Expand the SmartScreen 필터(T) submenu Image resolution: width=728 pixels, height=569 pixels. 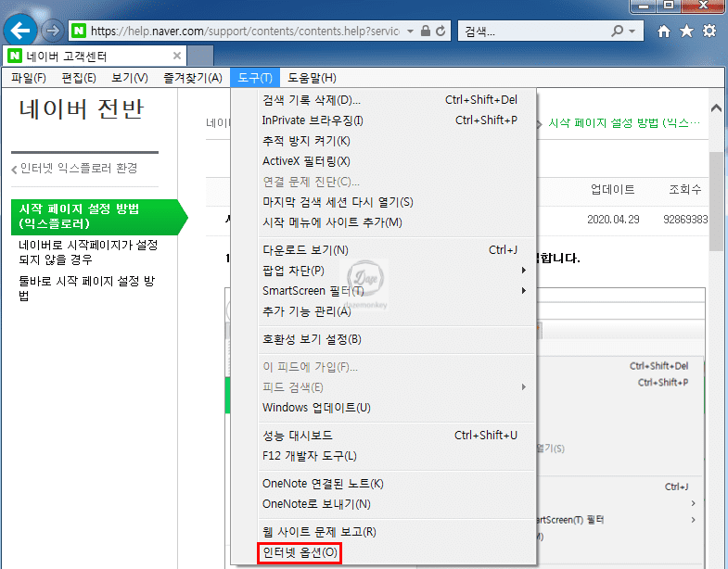point(384,291)
